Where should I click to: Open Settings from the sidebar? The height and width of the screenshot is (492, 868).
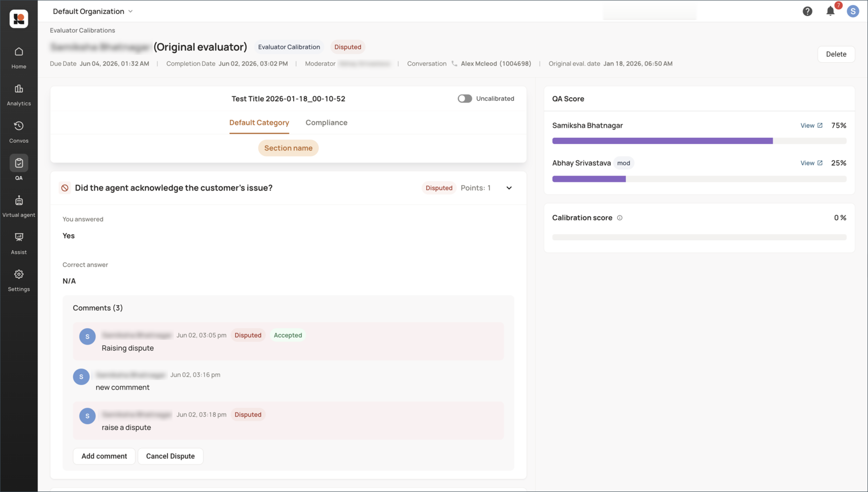pyautogui.click(x=19, y=281)
